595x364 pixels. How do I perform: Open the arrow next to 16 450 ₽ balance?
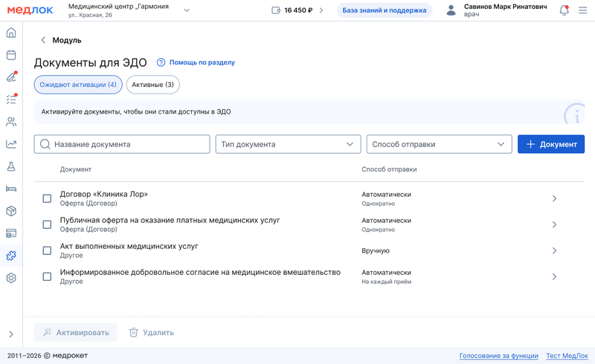[x=321, y=10]
